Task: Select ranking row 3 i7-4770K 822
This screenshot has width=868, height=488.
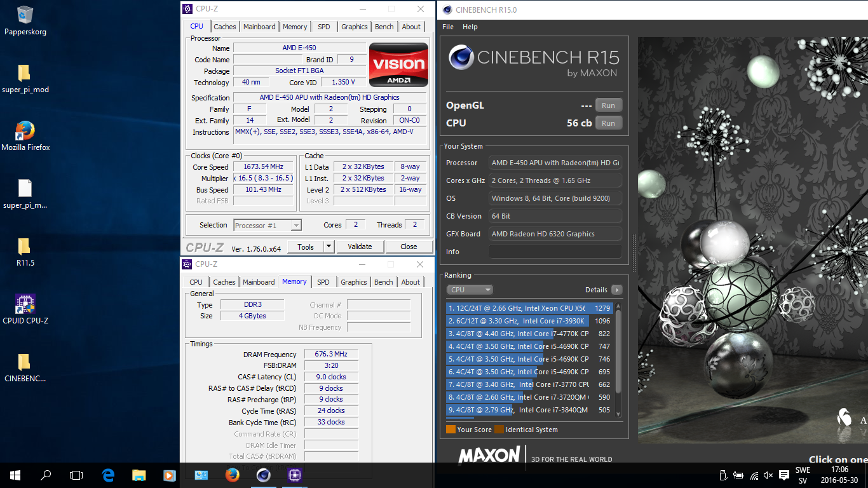Action: [x=529, y=334]
